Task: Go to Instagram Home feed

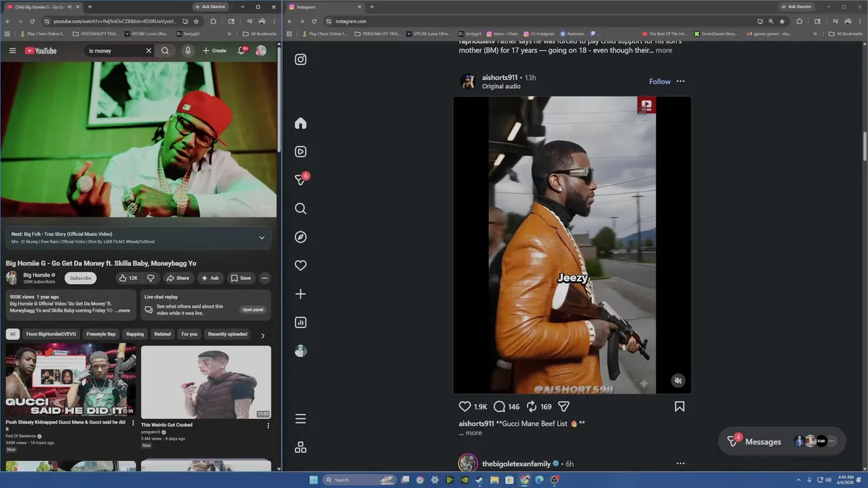Action: pyautogui.click(x=300, y=123)
